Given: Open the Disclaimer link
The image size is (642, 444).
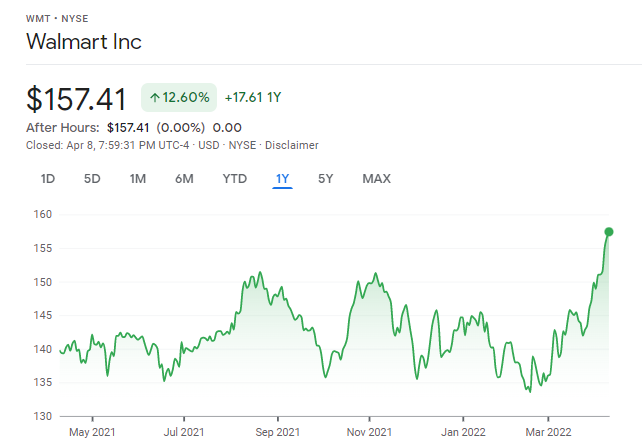Looking at the screenshot, I should [x=292, y=145].
